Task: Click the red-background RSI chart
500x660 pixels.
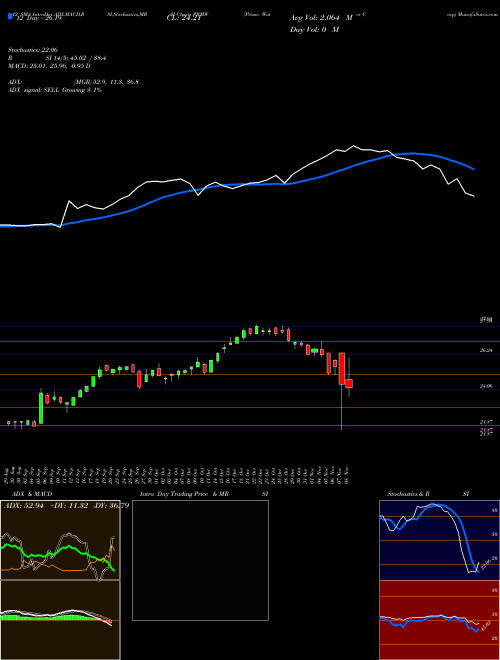Action: (x=439, y=619)
